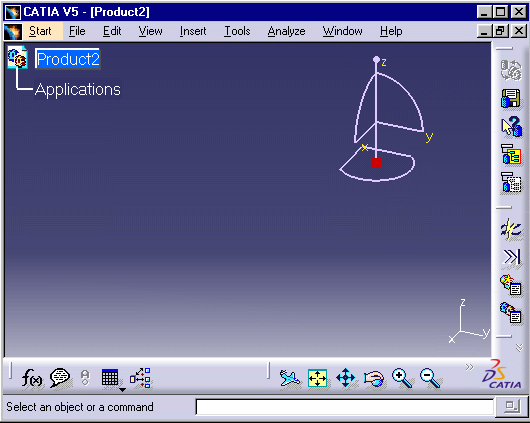Click Fit All In icon
The height and width of the screenshot is (423, 530).
pos(317,378)
